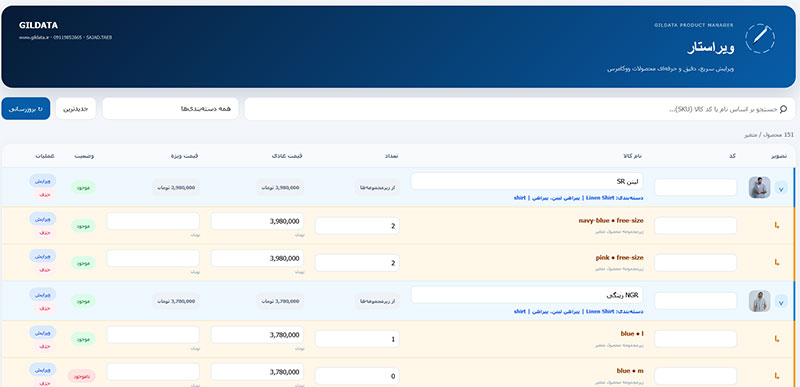Screen dimensions: 800x387
Task: Open the shirt category link under NGR رینگی
Action: (x=519, y=312)
